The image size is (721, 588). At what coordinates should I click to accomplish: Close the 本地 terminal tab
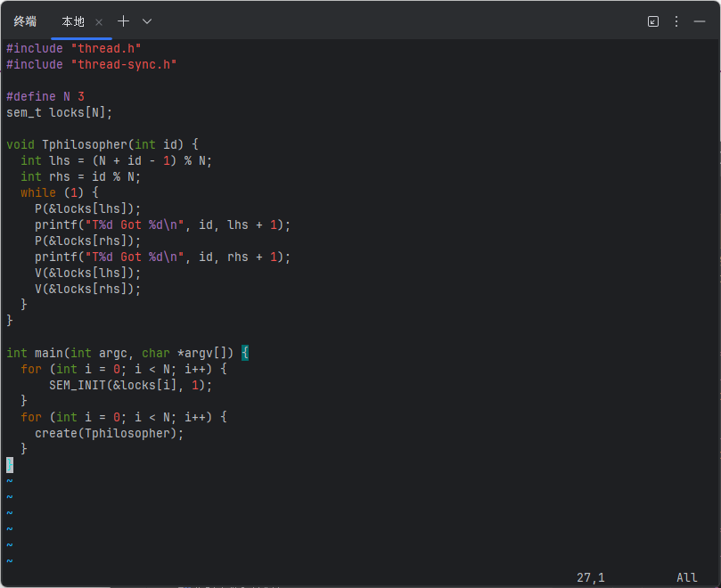[99, 21]
